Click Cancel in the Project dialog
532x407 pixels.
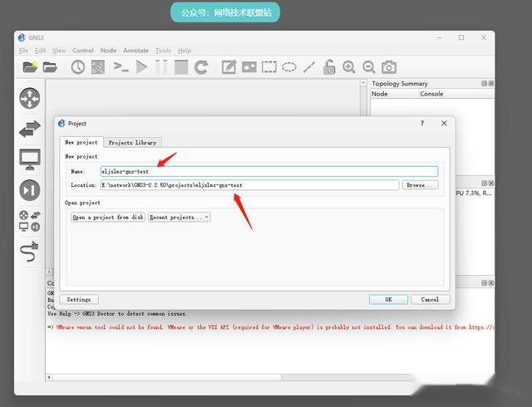coord(431,300)
